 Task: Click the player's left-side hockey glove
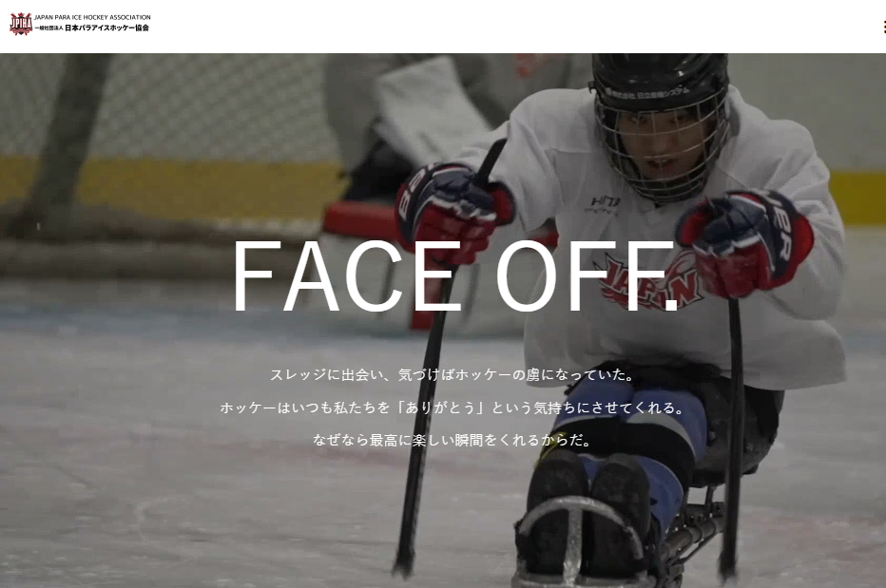tap(453, 212)
